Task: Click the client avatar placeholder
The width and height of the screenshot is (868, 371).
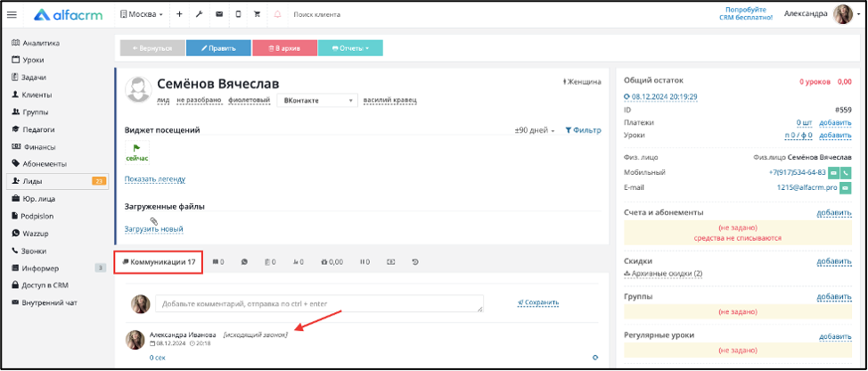Action: click(138, 90)
